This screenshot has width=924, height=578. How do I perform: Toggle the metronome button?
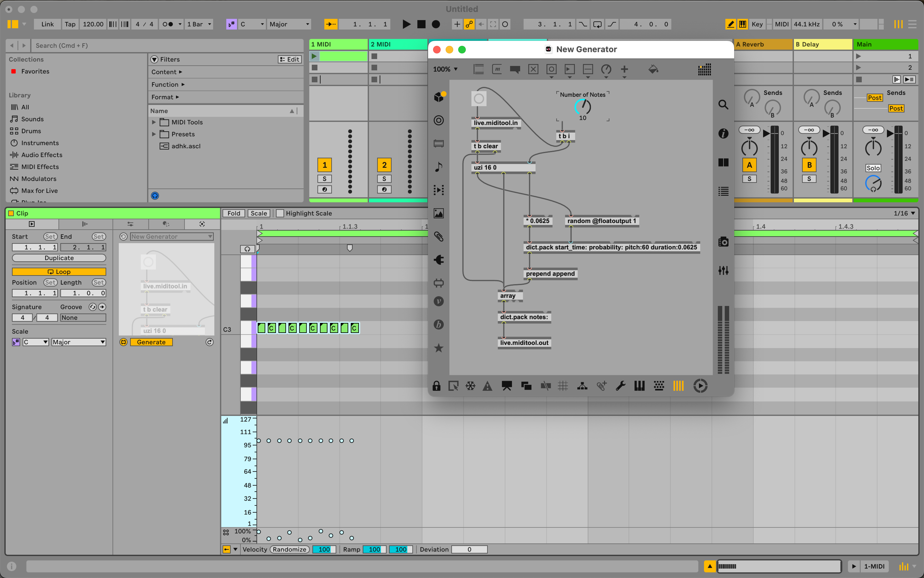pos(168,24)
